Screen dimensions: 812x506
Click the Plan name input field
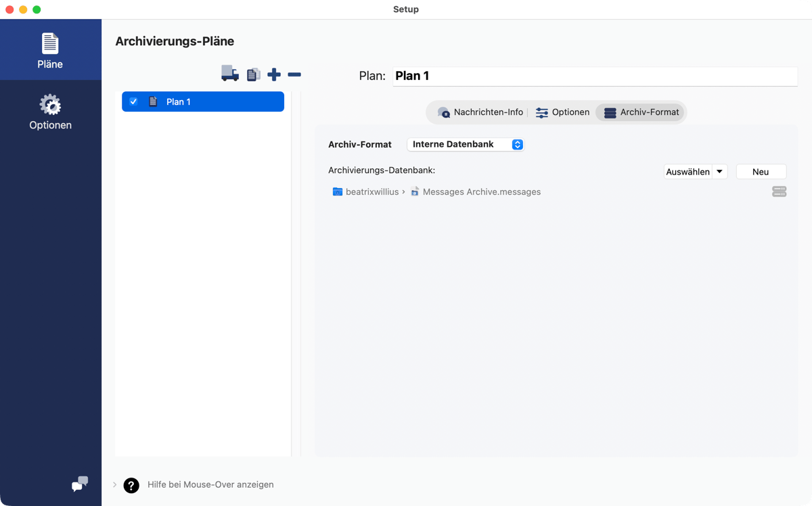tap(595, 76)
